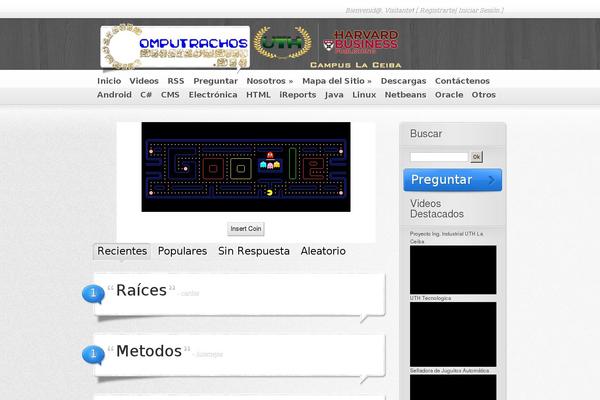Click the Computrachos site logo
Screen dimensions: 600x400
tap(175, 47)
